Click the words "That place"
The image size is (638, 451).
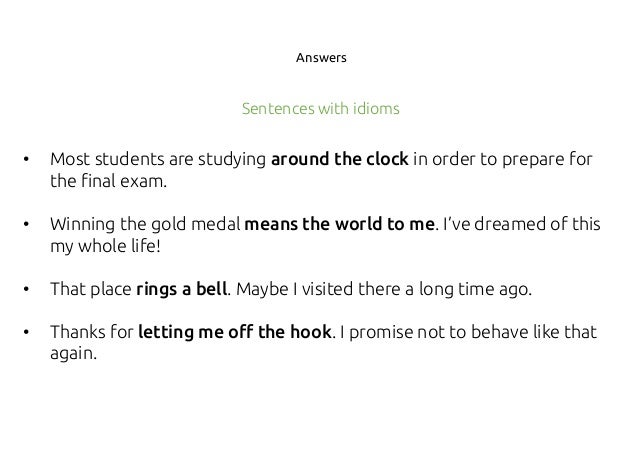[91, 289]
